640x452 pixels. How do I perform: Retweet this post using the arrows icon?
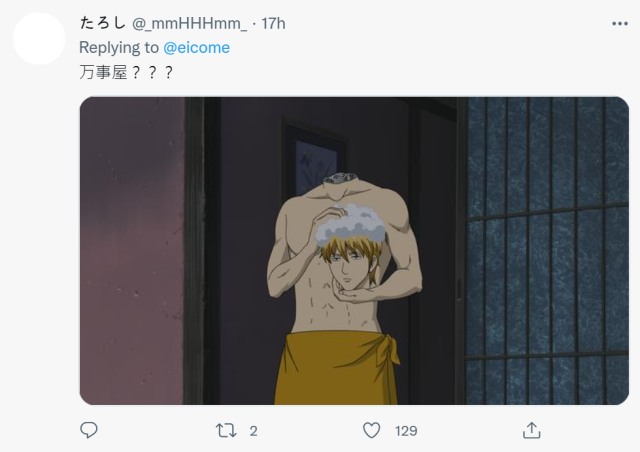point(226,430)
